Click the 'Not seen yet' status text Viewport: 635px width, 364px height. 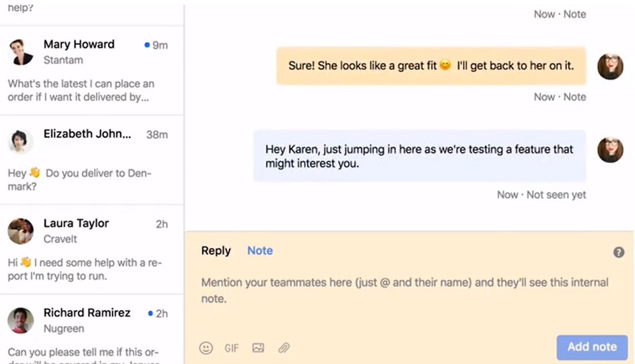pos(556,195)
